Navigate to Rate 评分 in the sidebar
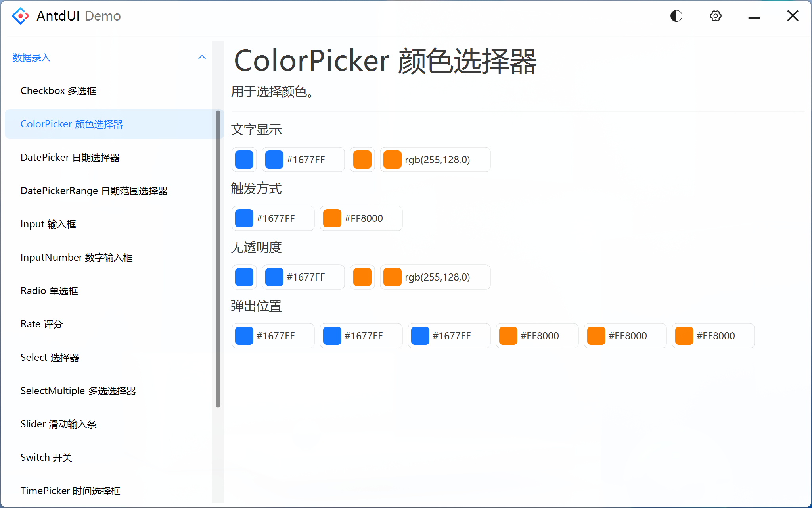 [x=41, y=324]
